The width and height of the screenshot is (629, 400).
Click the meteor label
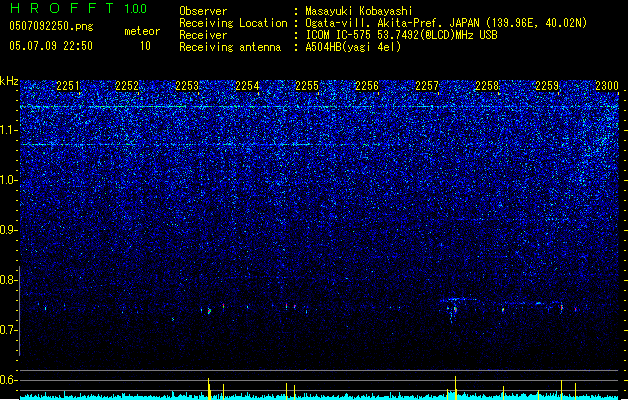[x=142, y=31]
